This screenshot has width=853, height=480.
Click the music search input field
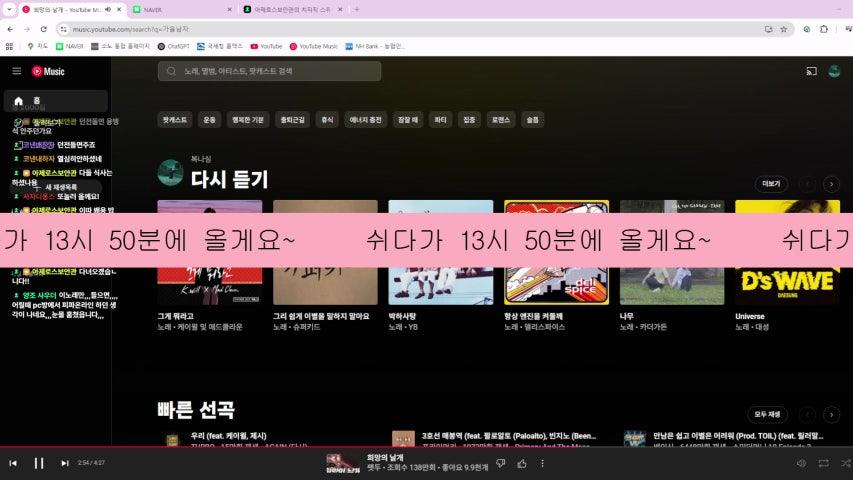pos(270,71)
